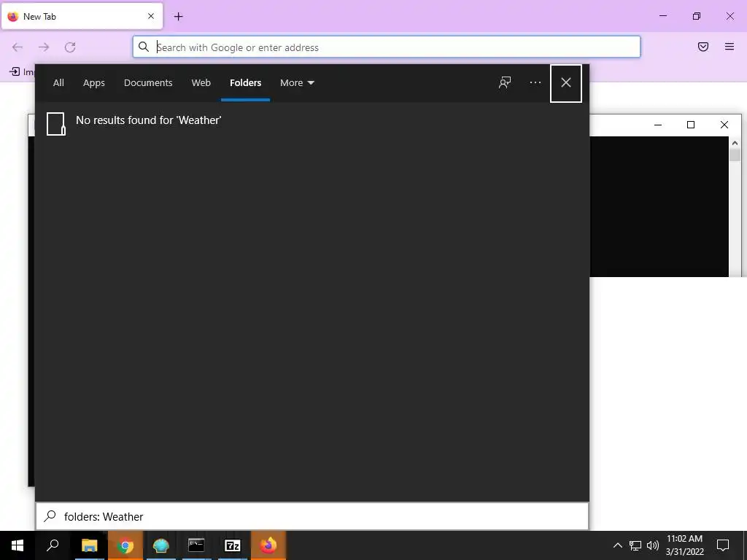Focus the Firefox address bar
747x560 pixels.
click(387, 47)
